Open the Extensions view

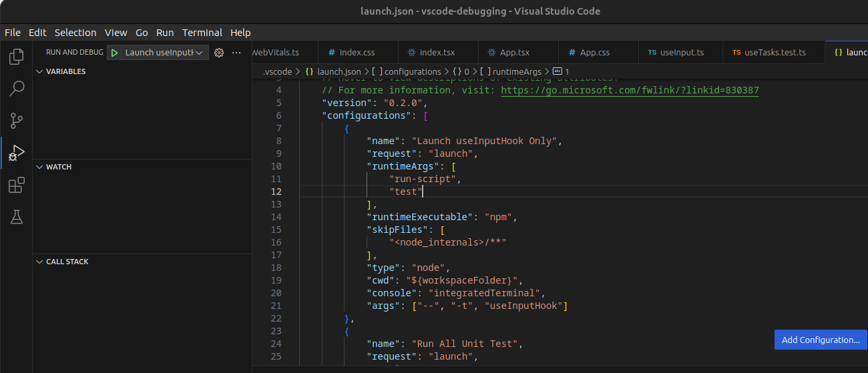pos(16,185)
